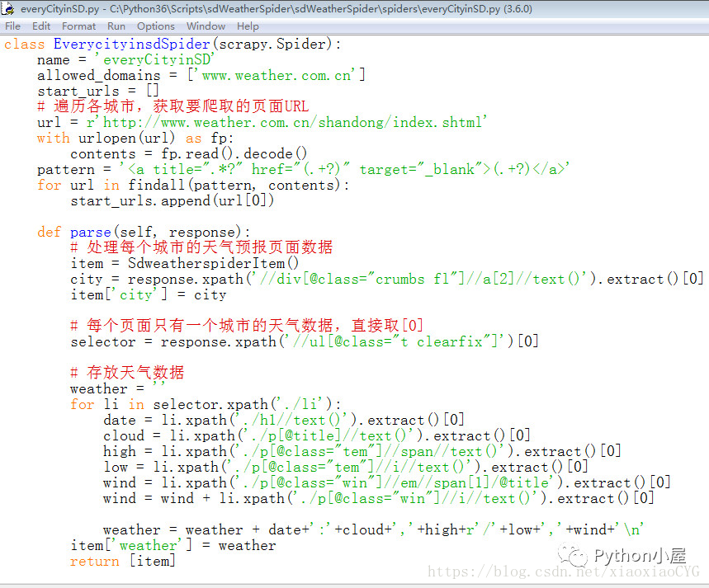Click comment 每个页面只有一个城市的天气数据
Image resolution: width=709 pixels, height=588 pixels.
point(247,326)
